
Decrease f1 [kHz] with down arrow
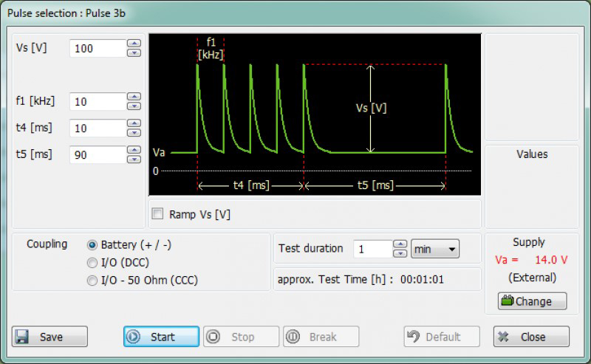click(134, 106)
